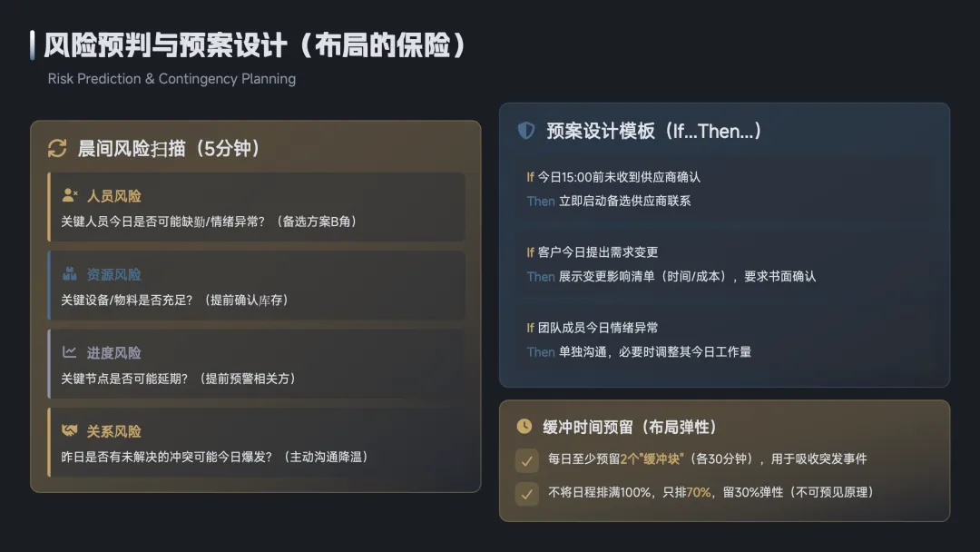Click the highlighted 70% text
980x552 pixels.
pyautogui.click(x=698, y=492)
